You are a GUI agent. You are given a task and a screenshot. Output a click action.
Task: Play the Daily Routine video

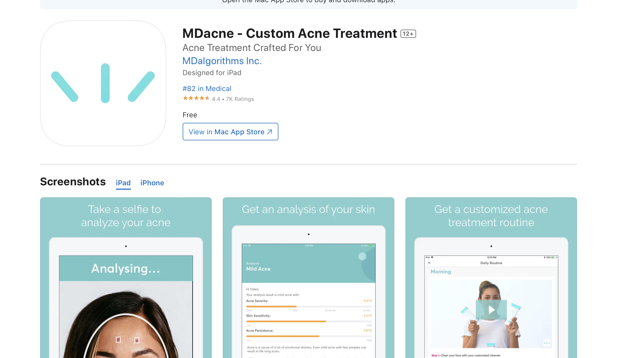pyautogui.click(x=491, y=310)
